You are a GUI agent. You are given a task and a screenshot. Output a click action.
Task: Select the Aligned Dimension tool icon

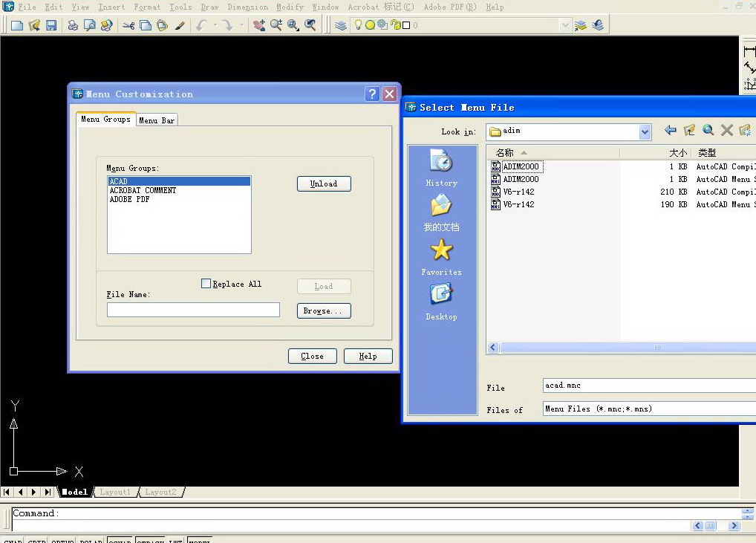[x=749, y=68]
